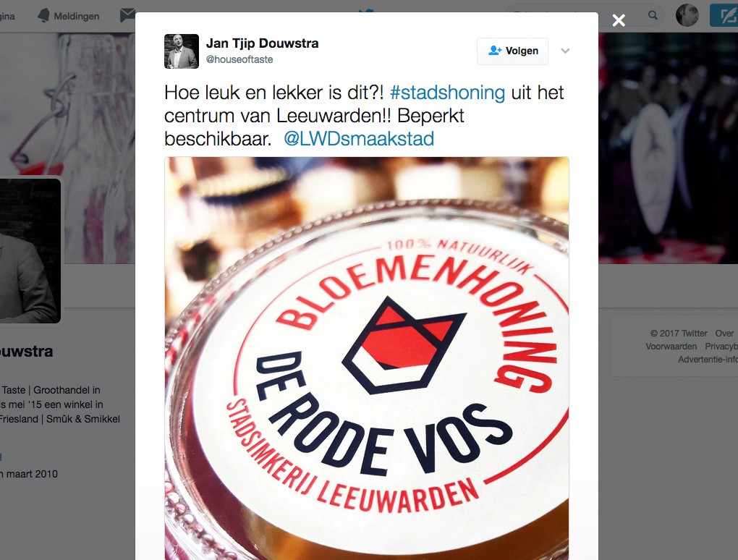Viewport: 738px width, 560px height.
Task: Close the tweet overlay with the X
Action: (619, 20)
